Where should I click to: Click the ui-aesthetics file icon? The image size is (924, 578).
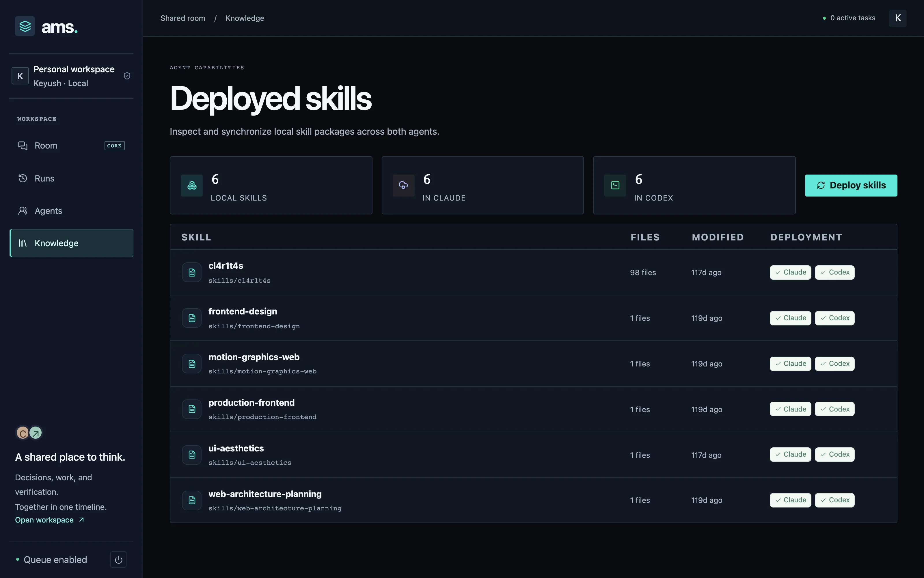[192, 455]
